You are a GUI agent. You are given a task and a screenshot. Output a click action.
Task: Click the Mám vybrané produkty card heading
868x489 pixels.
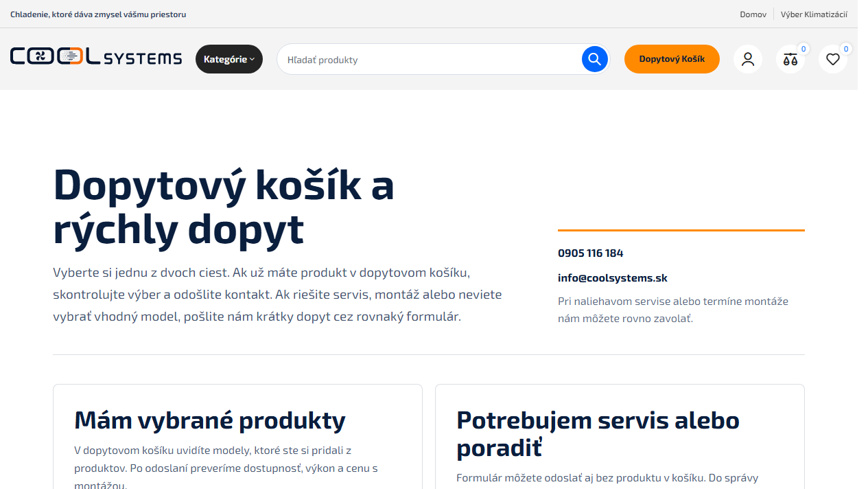pos(210,420)
